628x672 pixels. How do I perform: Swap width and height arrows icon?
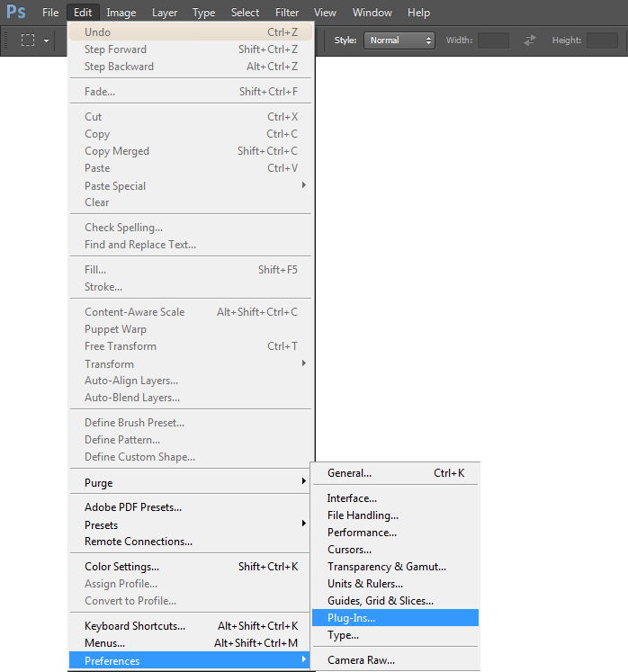[530, 40]
